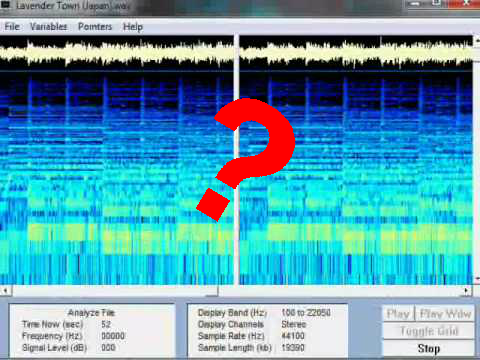The height and width of the screenshot is (360, 480).
Task: Click the right scroll arrow under the spectrogram
Action: [466, 291]
